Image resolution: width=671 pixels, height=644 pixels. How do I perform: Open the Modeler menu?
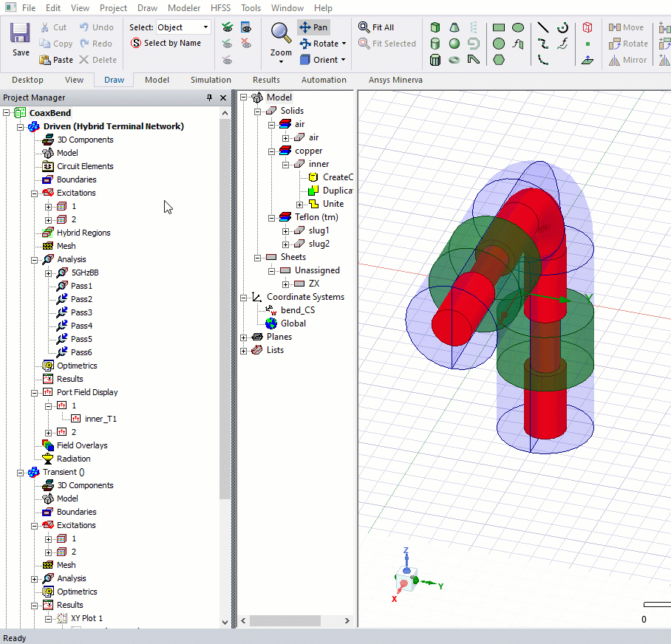(183, 8)
